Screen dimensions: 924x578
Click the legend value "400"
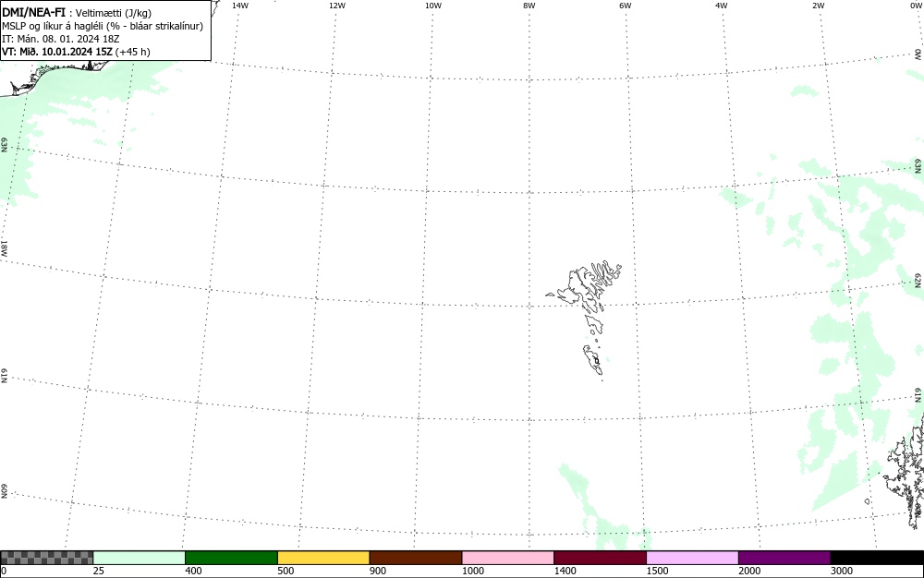pyautogui.click(x=193, y=571)
